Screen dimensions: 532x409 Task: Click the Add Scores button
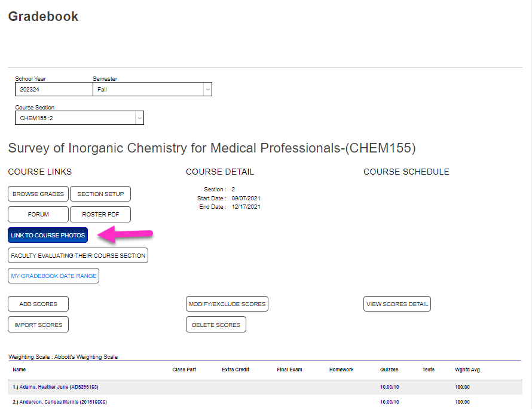pos(38,304)
